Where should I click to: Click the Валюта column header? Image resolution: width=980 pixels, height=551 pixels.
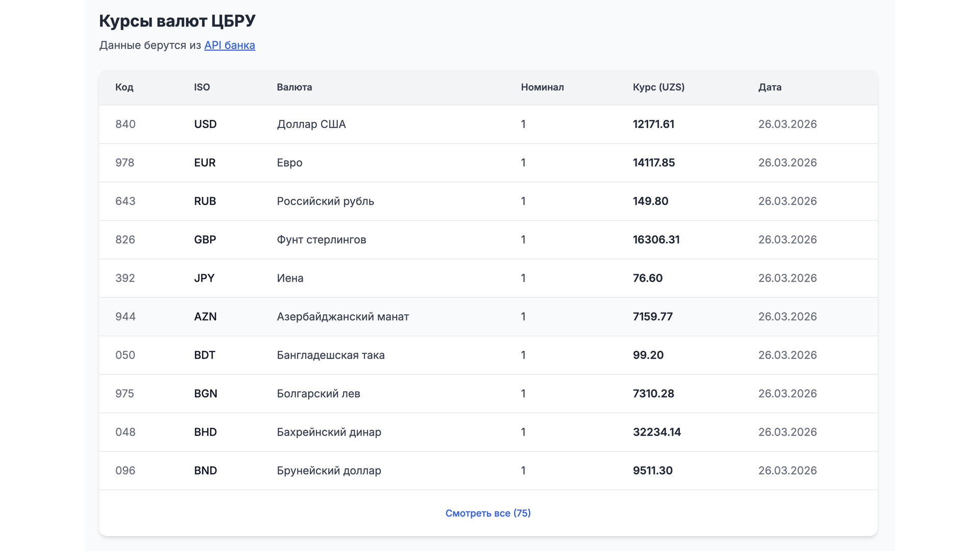coord(294,87)
